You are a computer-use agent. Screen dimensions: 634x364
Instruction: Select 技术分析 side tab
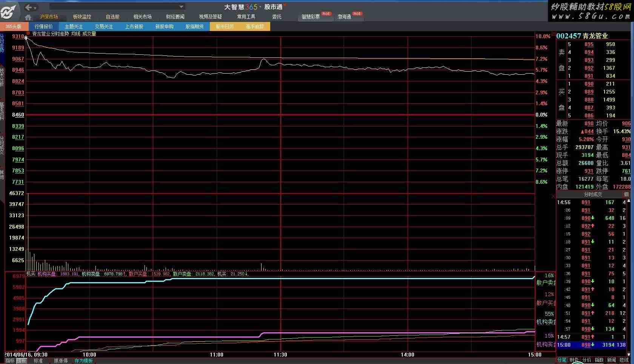point(2,77)
